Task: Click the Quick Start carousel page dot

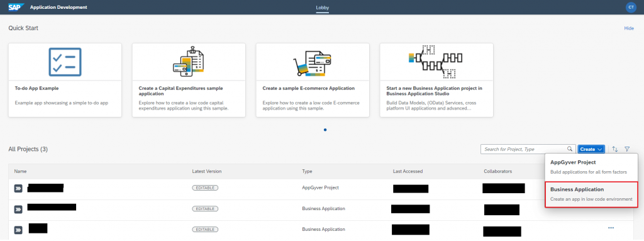Action: pos(325,130)
